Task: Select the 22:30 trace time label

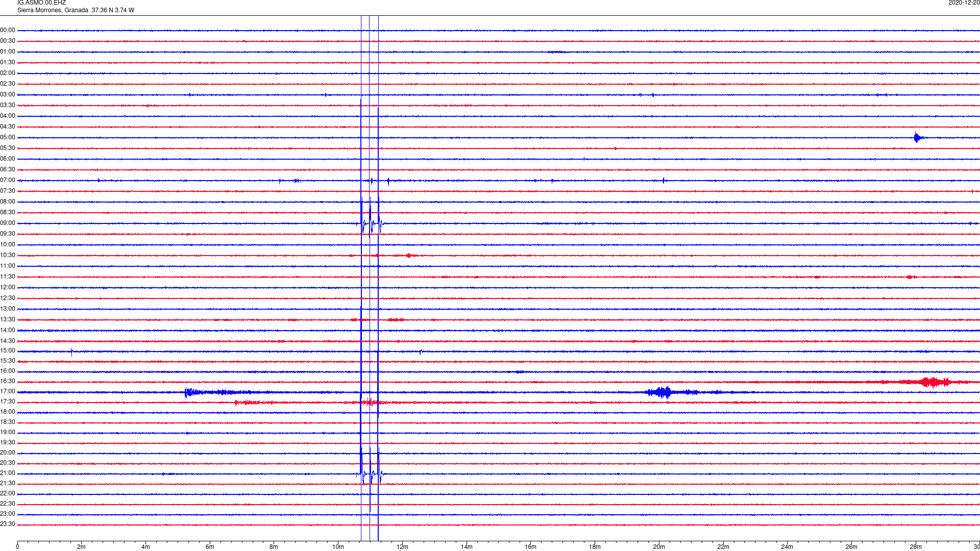Action: click(8, 504)
